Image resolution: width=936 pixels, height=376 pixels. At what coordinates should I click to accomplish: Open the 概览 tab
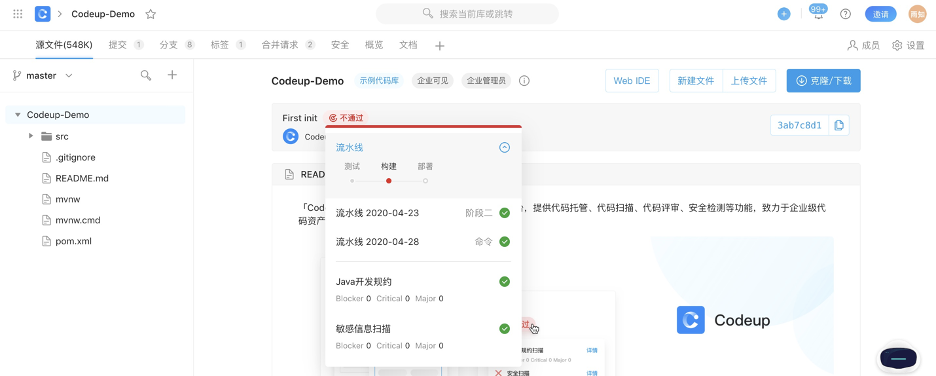374,45
